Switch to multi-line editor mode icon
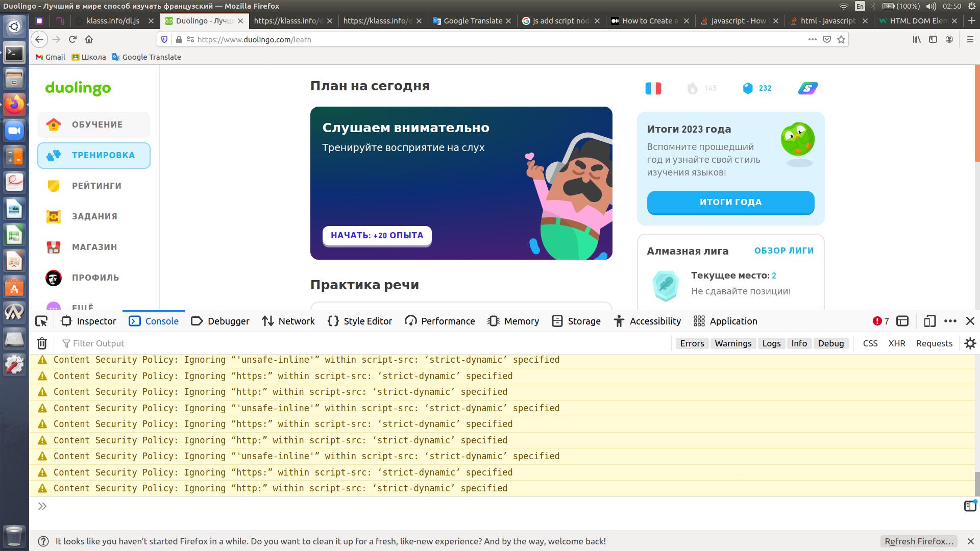 coord(969,506)
